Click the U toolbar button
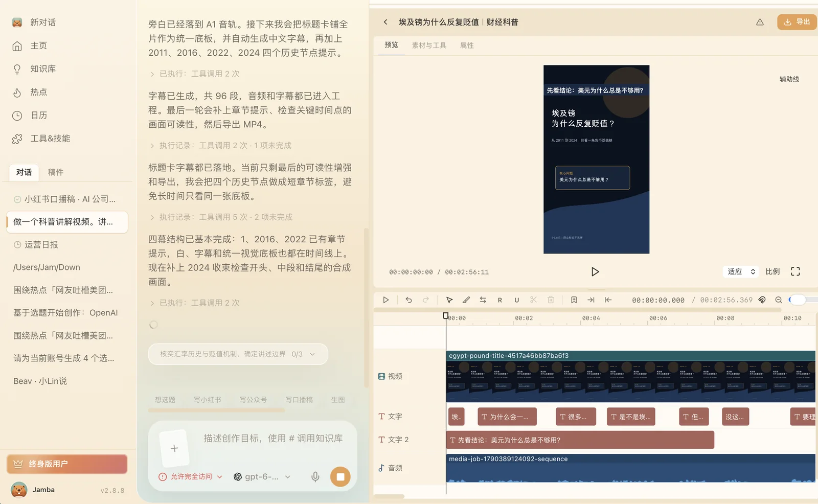The image size is (818, 504). [x=517, y=300]
